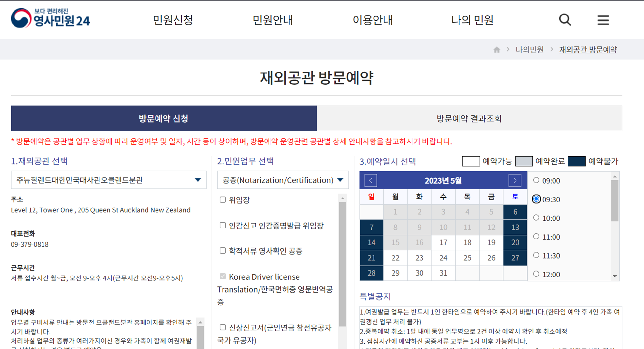Open the 재외공관 선택 dropdown
This screenshot has width=644, height=349.
tap(109, 180)
